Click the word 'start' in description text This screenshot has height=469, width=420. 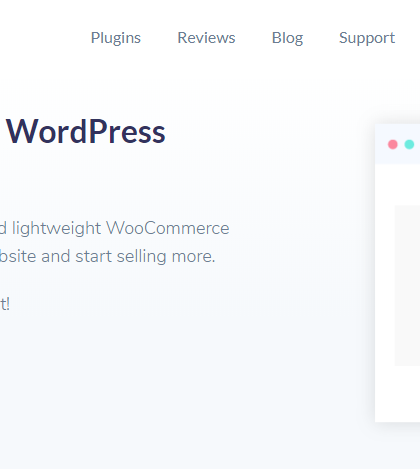pos(93,257)
